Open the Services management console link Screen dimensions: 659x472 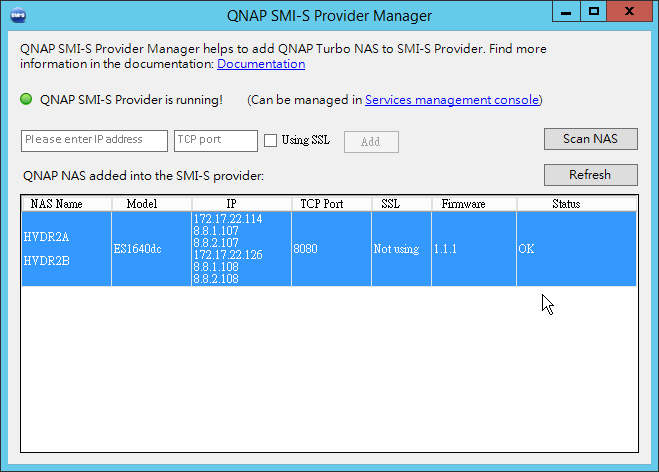pos(452,100)
